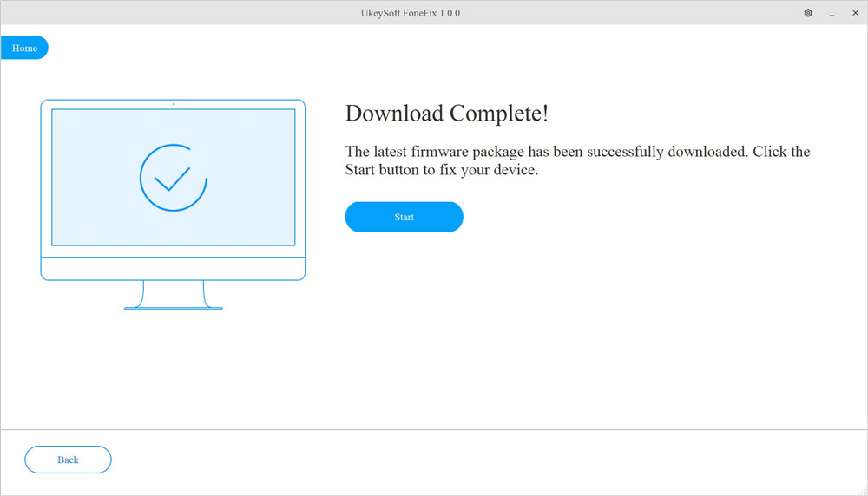This screenshot has height=496, width=868.
Task: Click the Home tab button
Action: [x=24, y=48]
